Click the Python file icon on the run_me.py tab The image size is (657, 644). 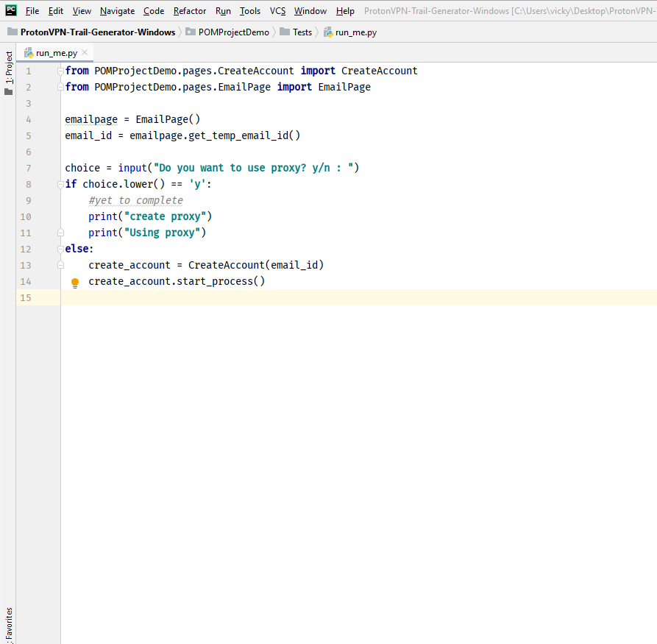tap(29, 53)
